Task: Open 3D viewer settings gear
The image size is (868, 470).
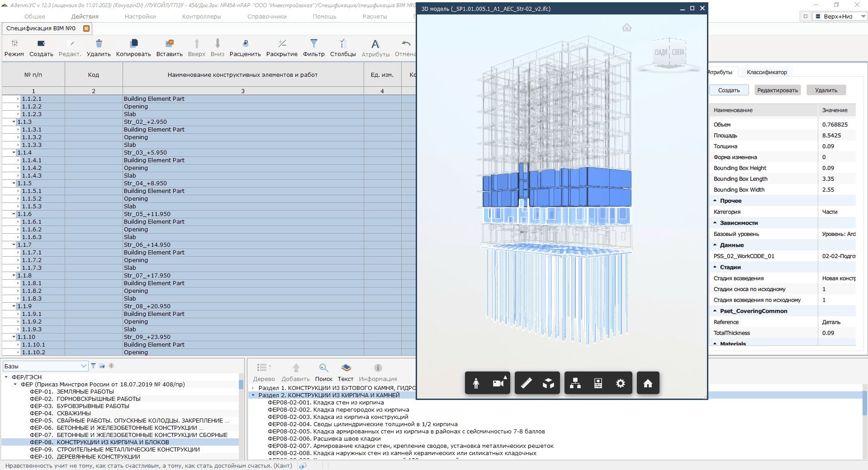Action: point(620,383)
